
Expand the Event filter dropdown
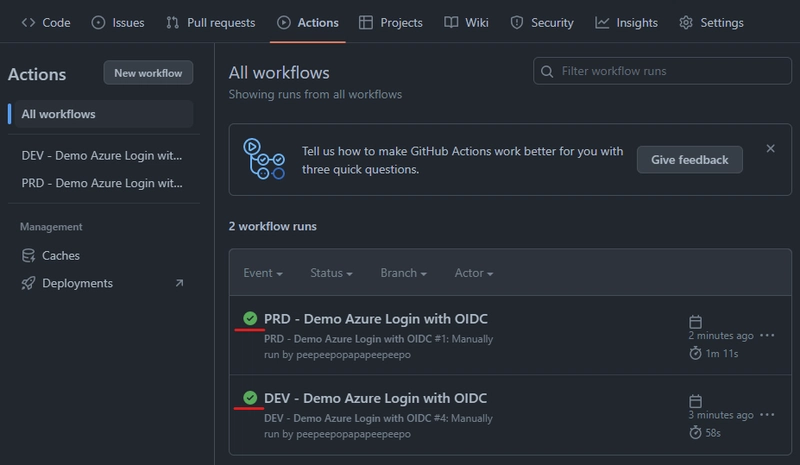263,273
